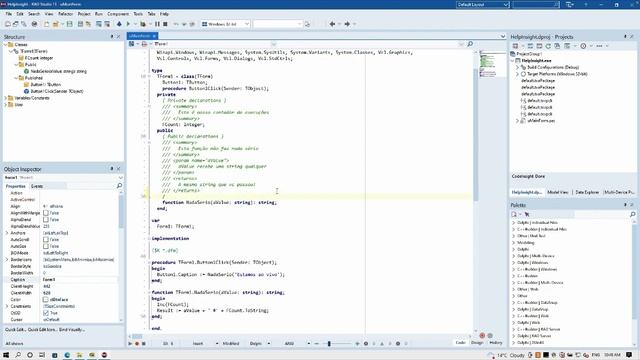Click the search icon in Palette panel
This screenshot has width=640, height=360.
633,214
